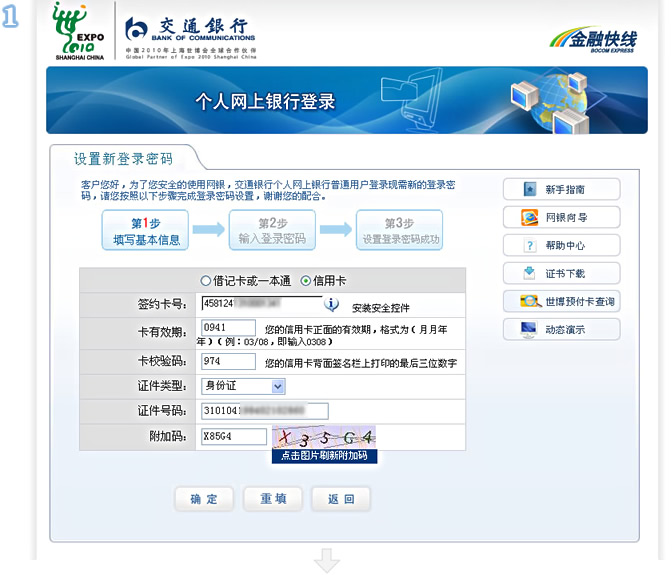This screenshot has width=672, height=575.
Task: Click the 确定 confirm button
Action: pyautogui.click(x=204, y=499)
